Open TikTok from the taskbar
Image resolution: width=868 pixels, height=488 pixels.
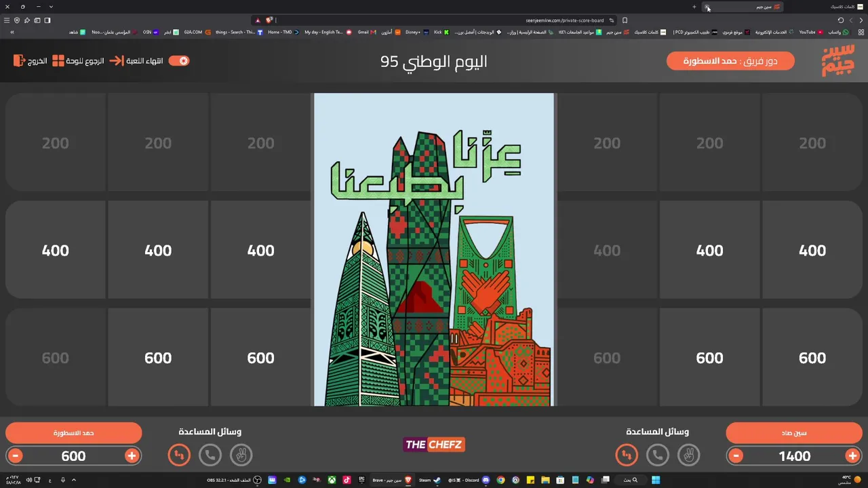coord(347,480)
